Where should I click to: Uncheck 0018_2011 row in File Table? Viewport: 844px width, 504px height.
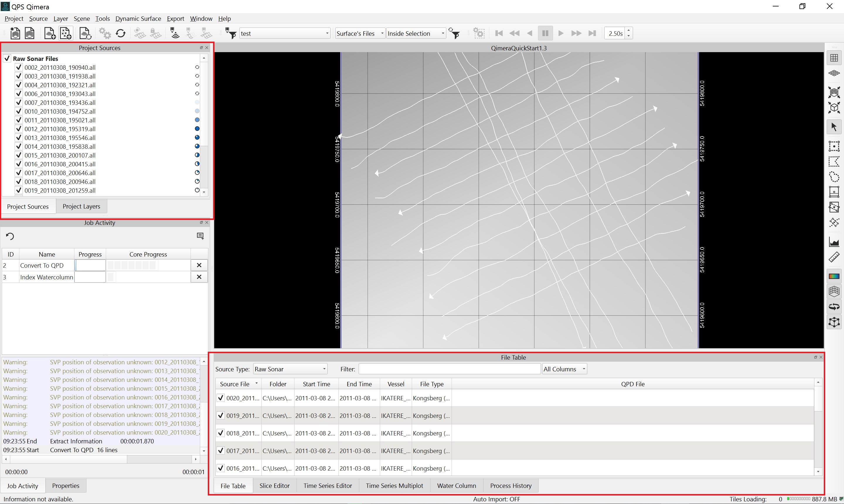221,433
